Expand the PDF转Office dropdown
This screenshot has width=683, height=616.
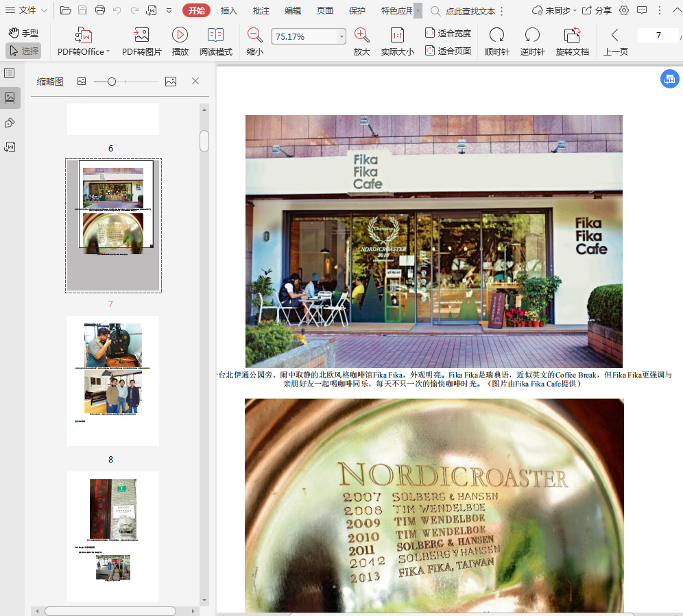coord(108,52)
